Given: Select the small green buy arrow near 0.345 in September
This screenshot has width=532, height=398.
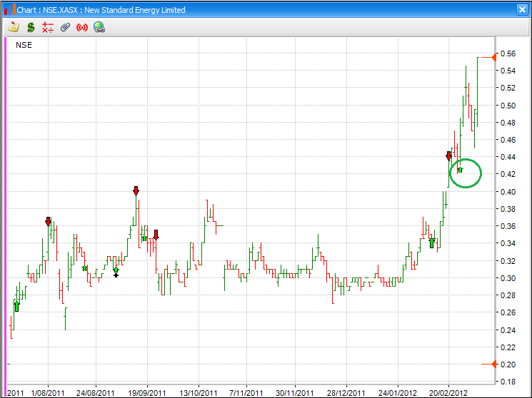Looking at the screenshot, I should [144, 238].
